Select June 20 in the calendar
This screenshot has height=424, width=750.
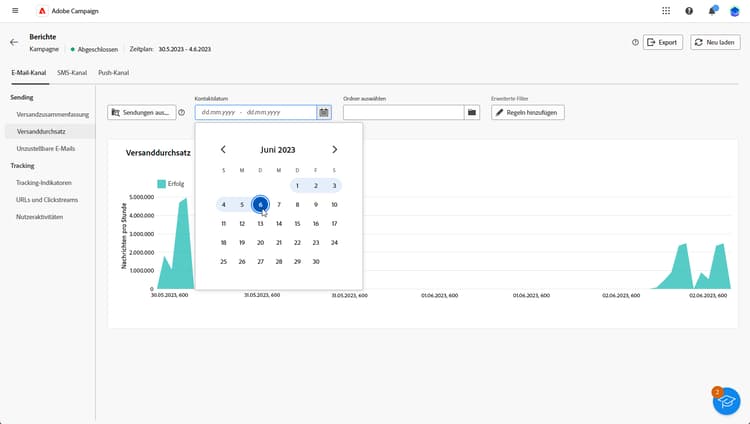point(260,243)
